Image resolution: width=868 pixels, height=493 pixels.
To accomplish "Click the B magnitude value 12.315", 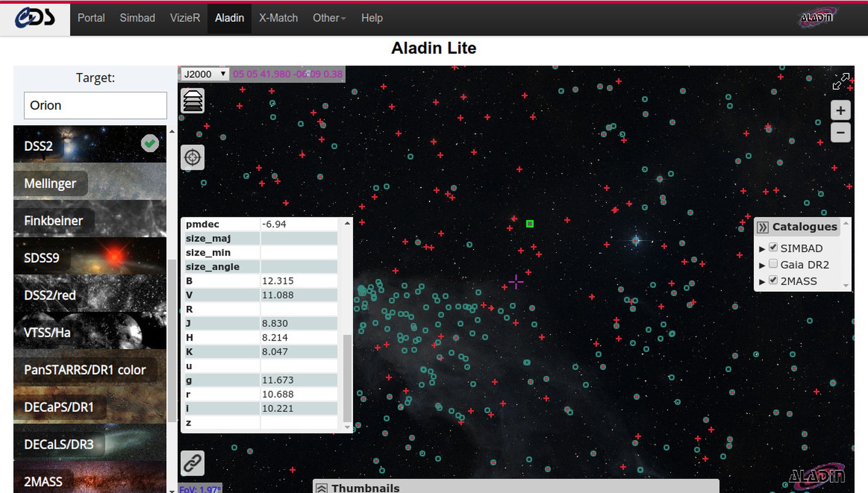I will [x=278, y=281].
